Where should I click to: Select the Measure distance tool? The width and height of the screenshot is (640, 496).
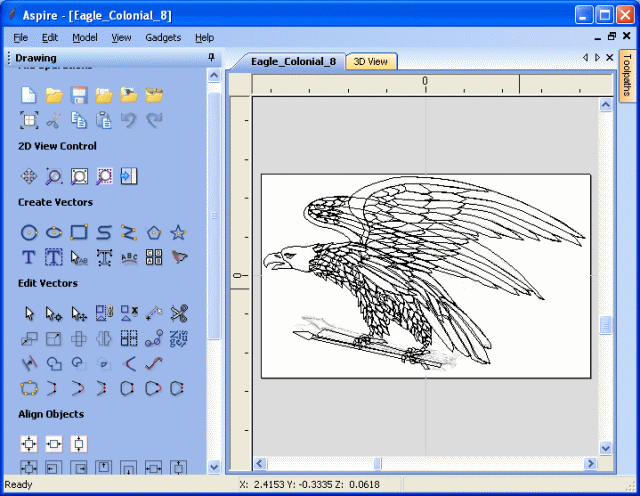(154, 314)
